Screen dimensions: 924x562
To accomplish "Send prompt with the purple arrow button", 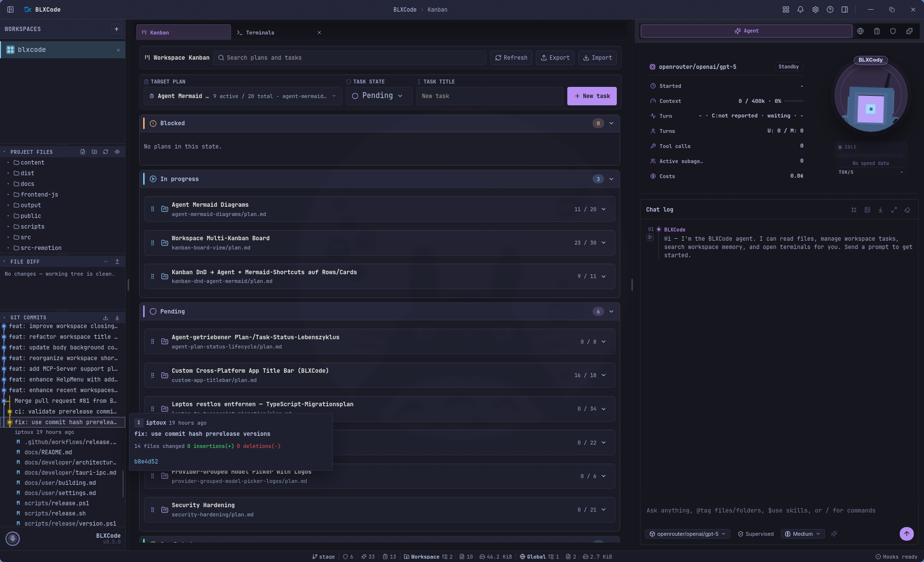I will tap(907, 534).
